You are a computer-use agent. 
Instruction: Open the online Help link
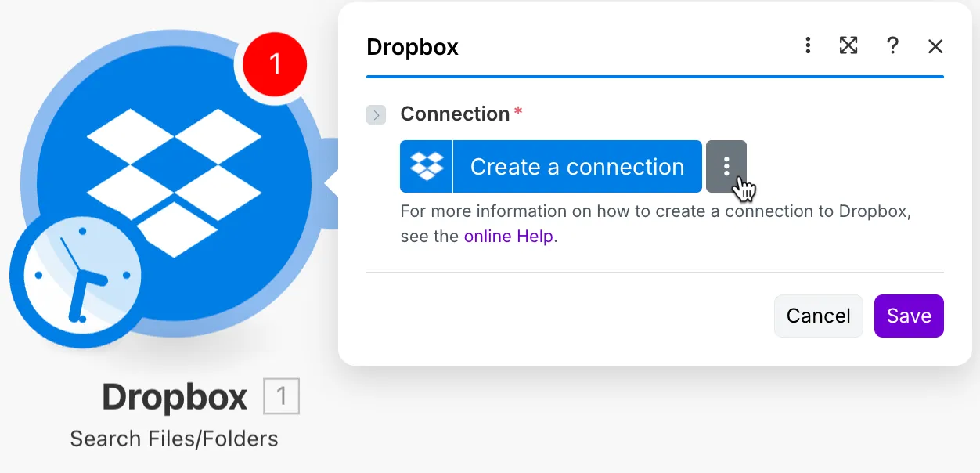(509, 236)
